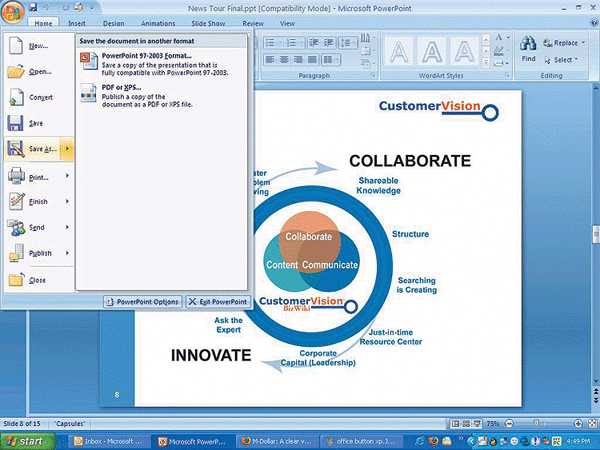Click the Publish icon
The width and height of the screenshot is (600, 450).
[x=16, y=253]
